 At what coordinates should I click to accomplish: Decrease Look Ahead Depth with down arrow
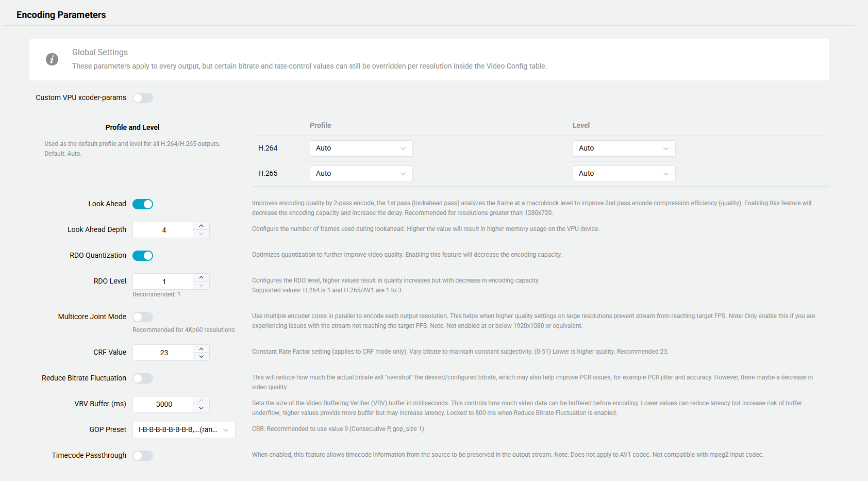201,234
